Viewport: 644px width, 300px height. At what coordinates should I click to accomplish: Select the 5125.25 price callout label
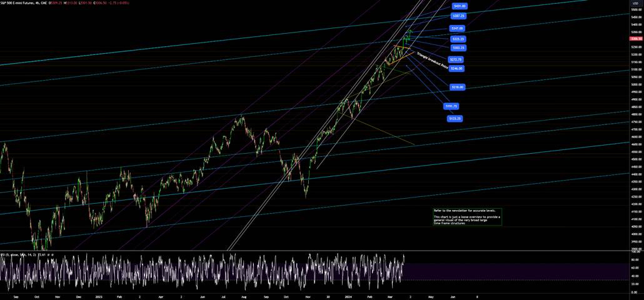[x=455, y=119]
